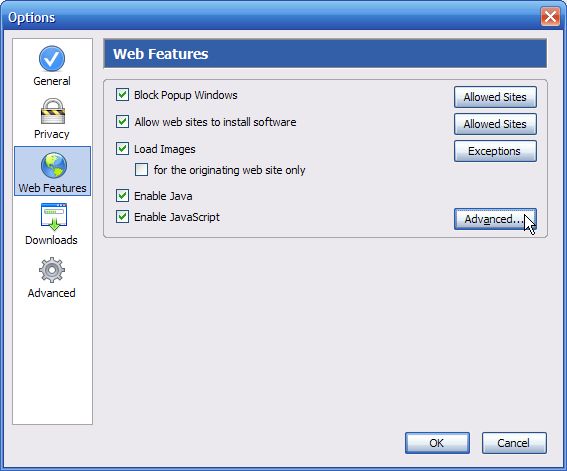Screen dimensions: 567x471
Task: Close the Options dialog window
Action: (x=550, y=17)
